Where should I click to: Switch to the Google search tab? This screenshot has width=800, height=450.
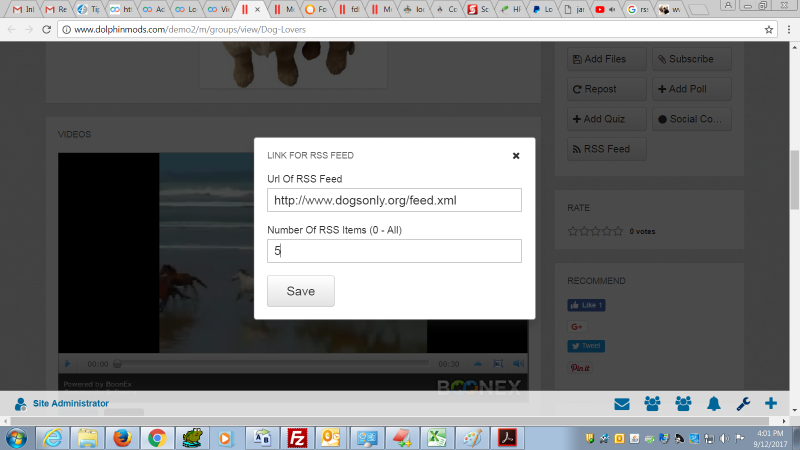(637, 9)
